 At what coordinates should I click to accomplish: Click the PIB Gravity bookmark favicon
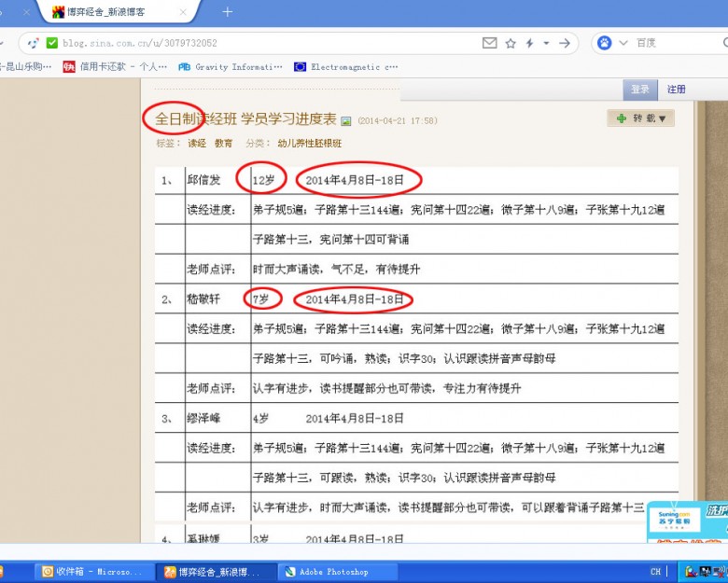[184, 67]
